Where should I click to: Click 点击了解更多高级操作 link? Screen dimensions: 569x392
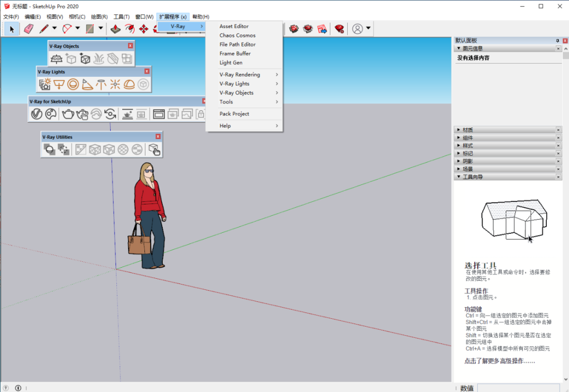tap(499, 361)
